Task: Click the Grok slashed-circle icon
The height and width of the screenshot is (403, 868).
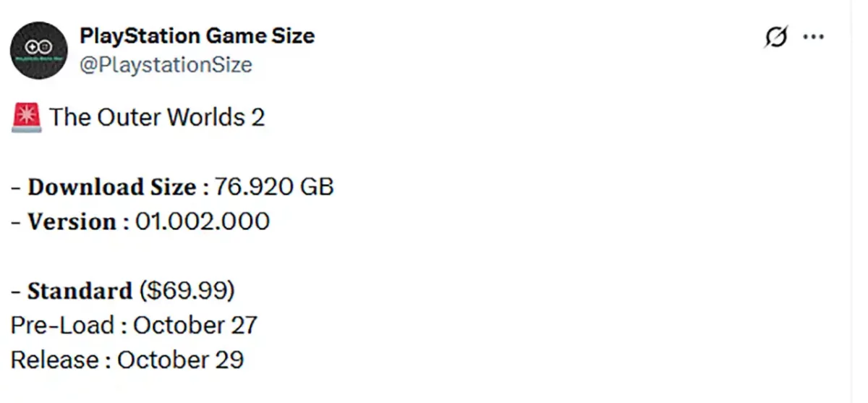Action: click(775, 38)
